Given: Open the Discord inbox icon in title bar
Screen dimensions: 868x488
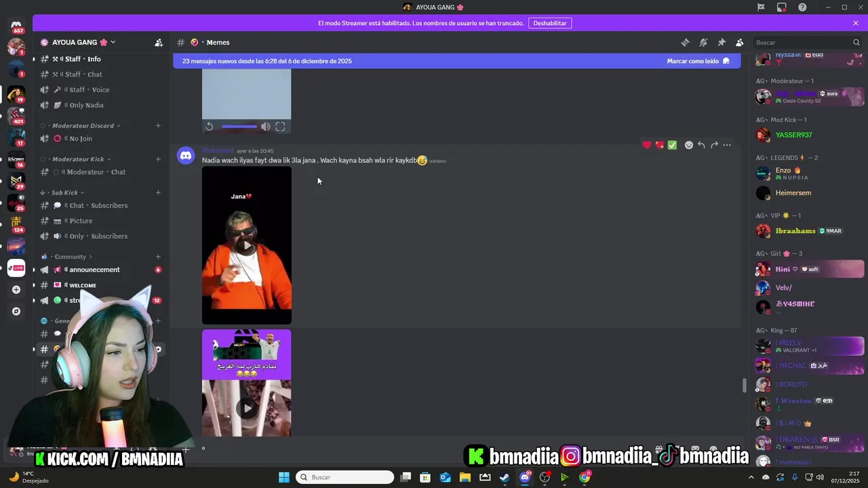Looking at the screenshot, I should point(781,7).
